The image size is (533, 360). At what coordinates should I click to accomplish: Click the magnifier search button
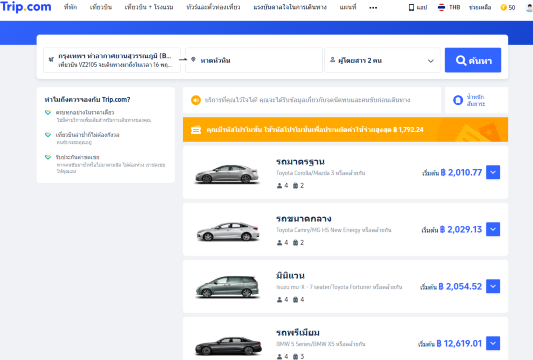pos(473,60)
